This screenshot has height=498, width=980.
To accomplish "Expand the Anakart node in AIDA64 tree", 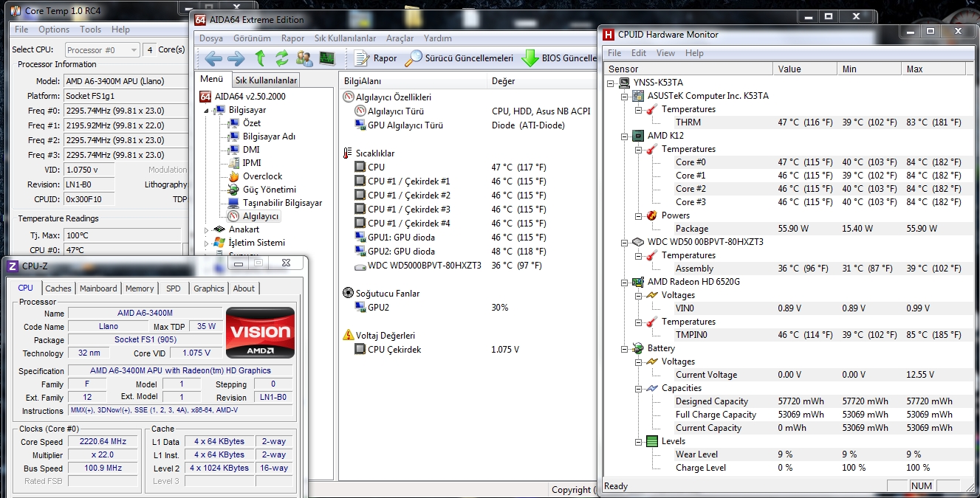I will click(x=207, y=229).
